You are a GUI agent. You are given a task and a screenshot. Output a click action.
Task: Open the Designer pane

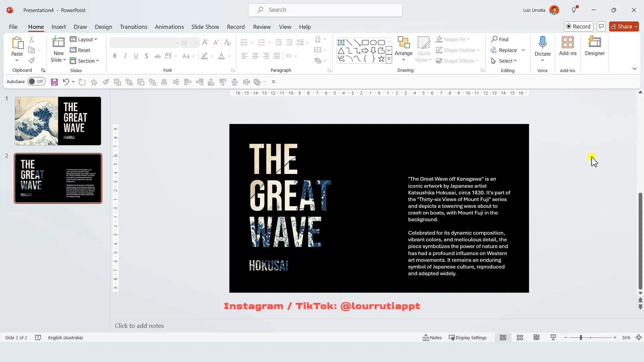(595, 46)
